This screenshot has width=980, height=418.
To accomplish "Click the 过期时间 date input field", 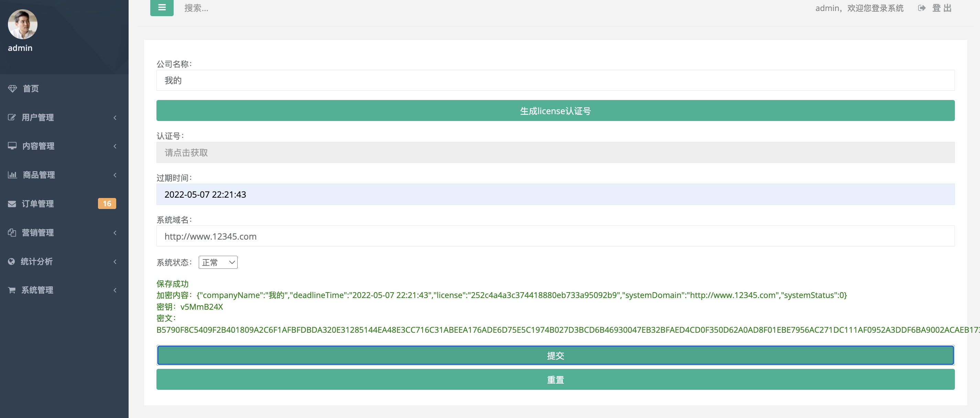I will pyautogui.click(x=555, y=194).
